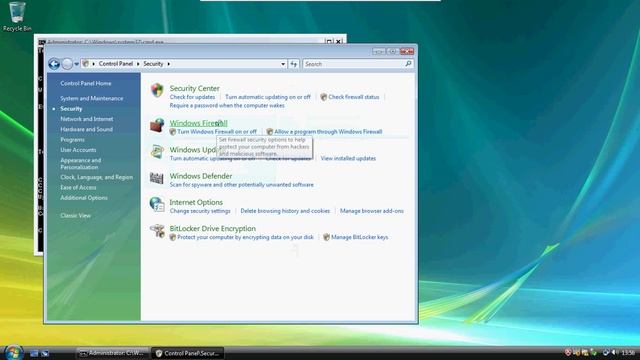Select System and Maintenance in sidebar
The image size is (640, 360).
(x=91, y=98)
